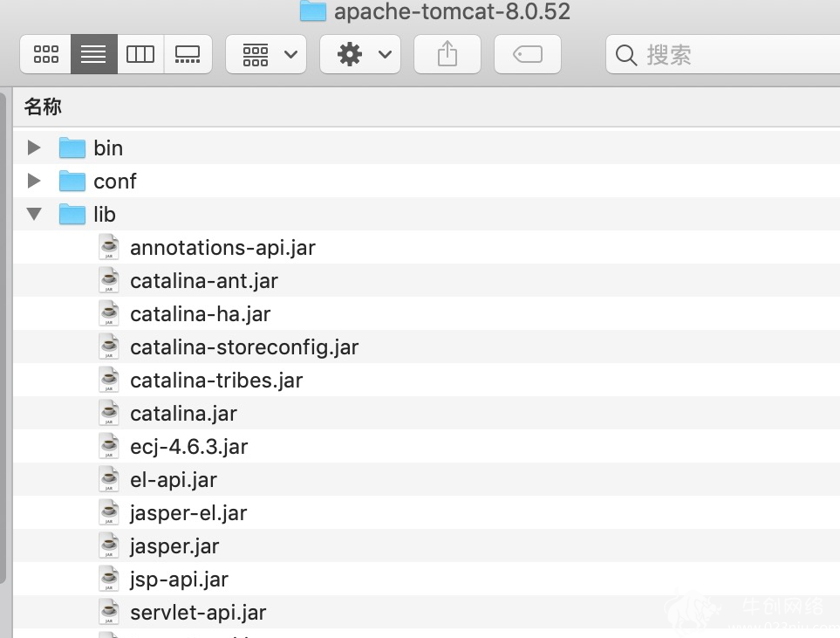Click the jsp-api.jar file icon
The width and height of the screenshot is (840, 638).
[109, 580]
